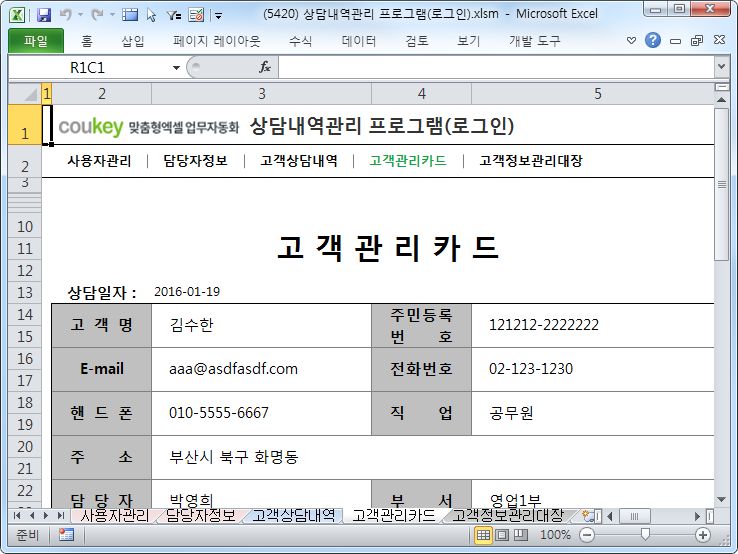The height and width of the screenshot is (554, 738).
Task: Open the 개발 도구 ribbon tab
Action: click(534, 41)
